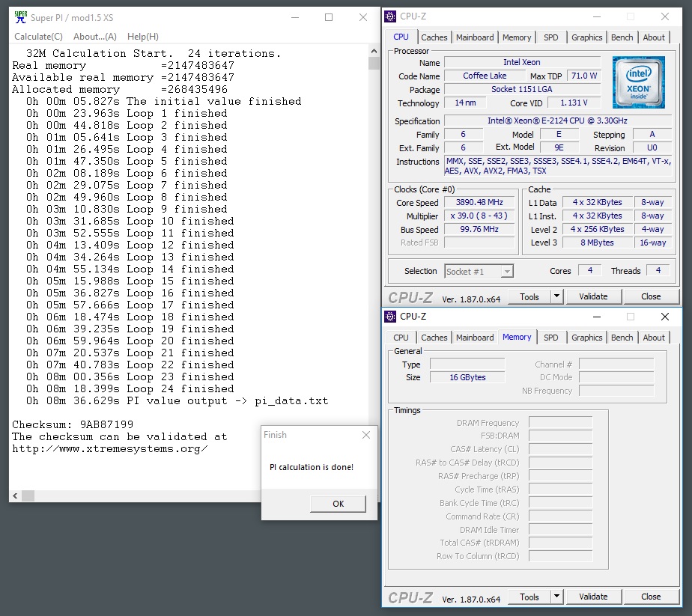Switch to Bench tab in lower CPU-Z window
This screenshot has height=616, width=692.
[x=622, y=338]
